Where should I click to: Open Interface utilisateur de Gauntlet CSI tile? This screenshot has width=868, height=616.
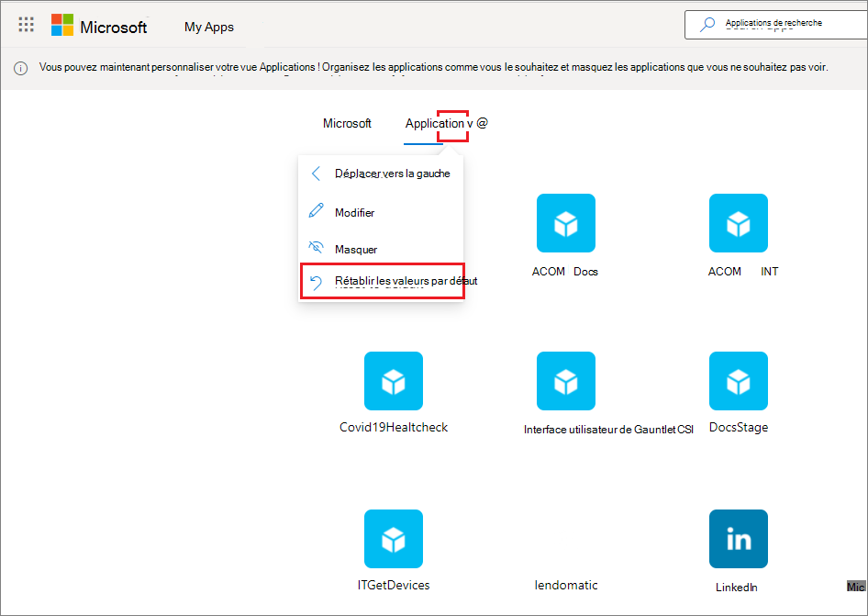point(566,381)
